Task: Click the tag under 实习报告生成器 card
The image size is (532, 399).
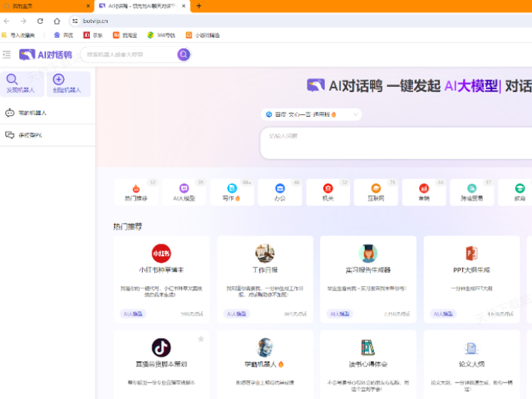Action: 340,314
